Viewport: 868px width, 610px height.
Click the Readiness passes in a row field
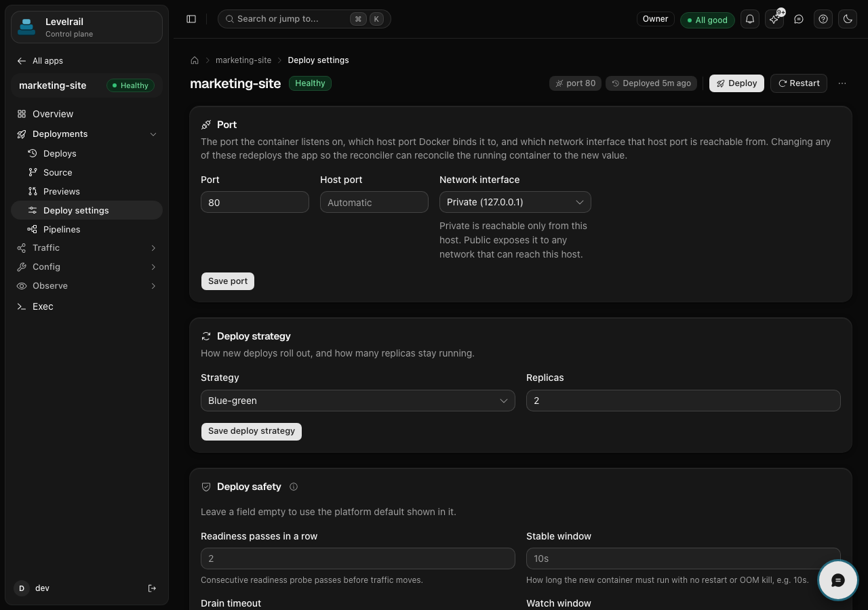(358, 558)
